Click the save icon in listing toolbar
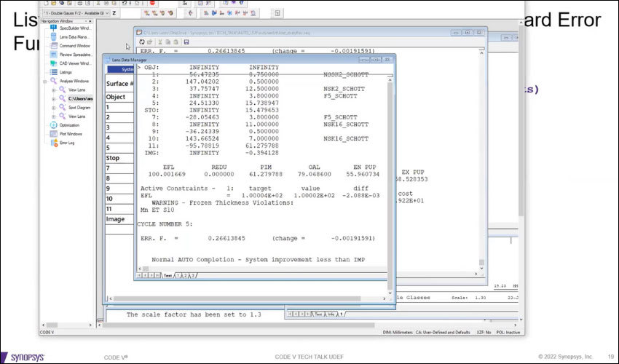 pyautogui.click(x=186, y=42)
